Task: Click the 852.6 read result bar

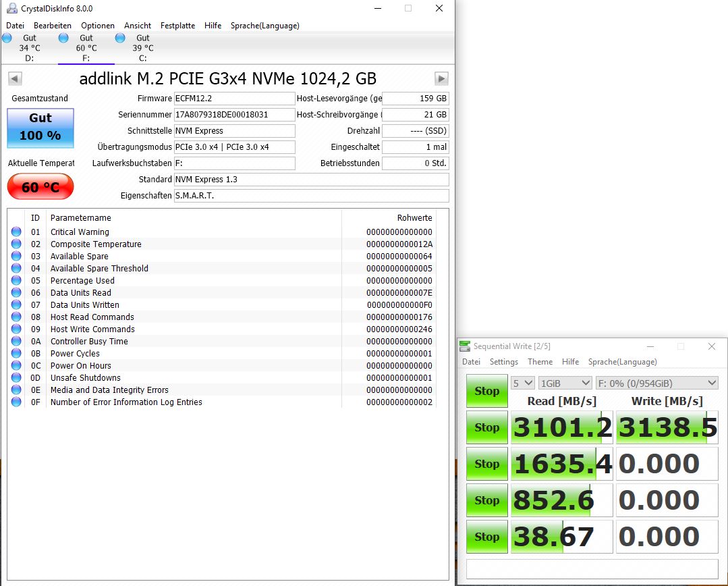Action: pos(562,500)
